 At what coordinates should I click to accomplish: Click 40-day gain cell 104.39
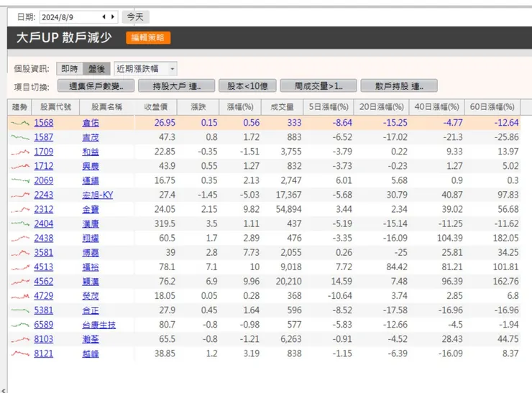coord(449,238)
